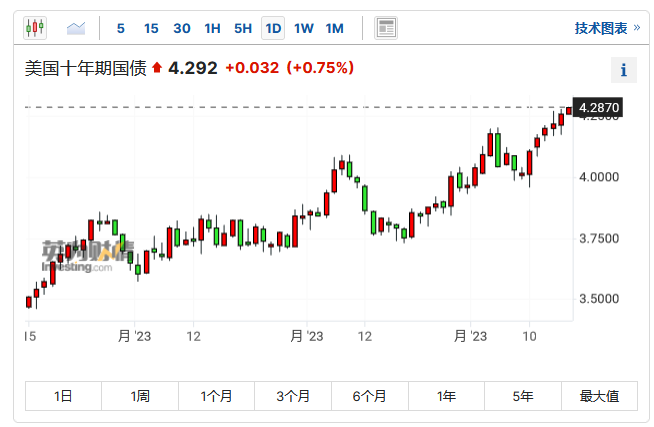This screenshot has height=427, width=654.
Task: Select the 15-minute interval
Action: [x=151, y=28]
